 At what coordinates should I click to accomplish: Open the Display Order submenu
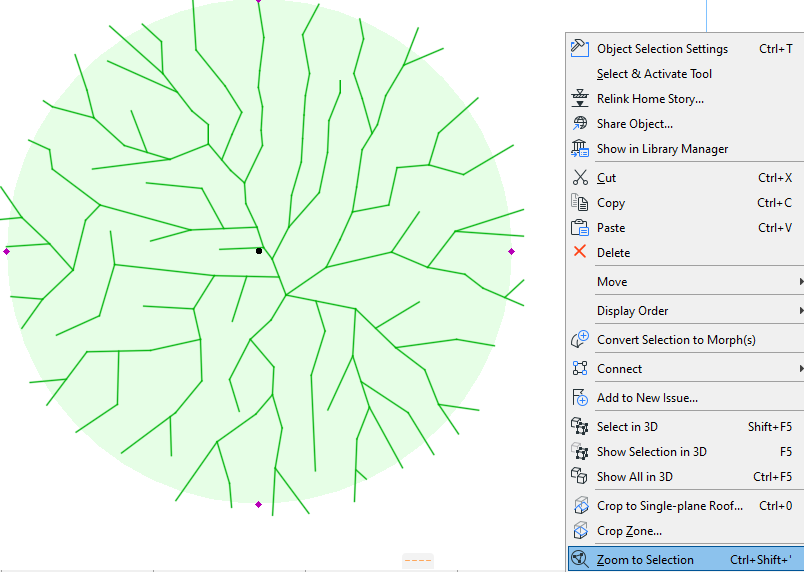pos(685,311)
